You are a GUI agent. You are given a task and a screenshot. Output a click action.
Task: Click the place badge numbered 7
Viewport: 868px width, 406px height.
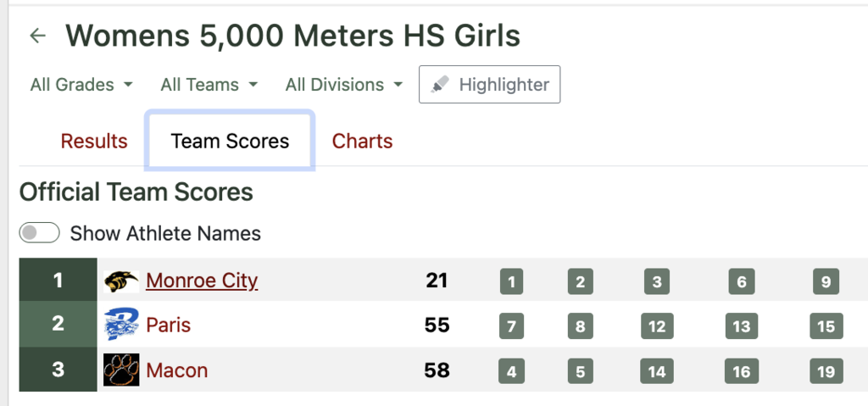(511, 326)
